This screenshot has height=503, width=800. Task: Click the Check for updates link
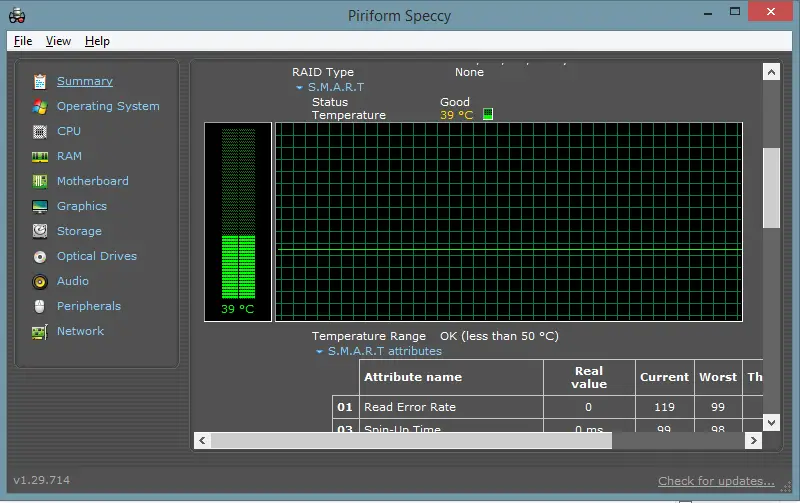tap(716, 481)
